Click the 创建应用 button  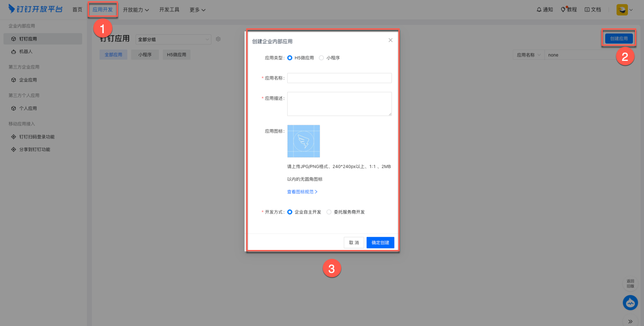pyautogui.click(x=619, y=39)
